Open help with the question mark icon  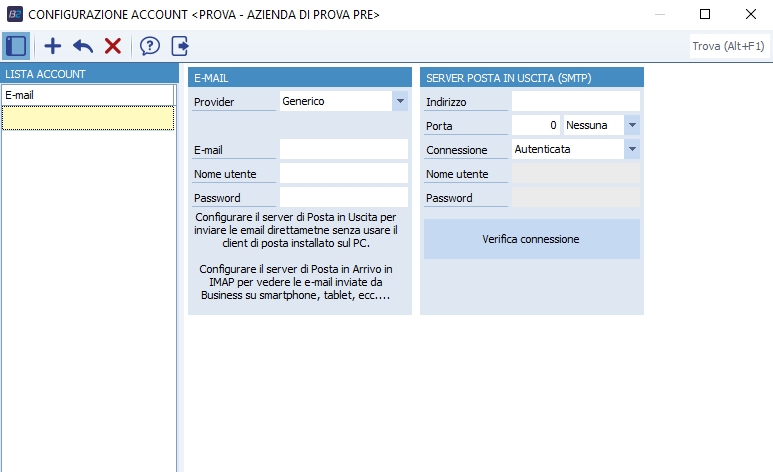click(150, 46)
